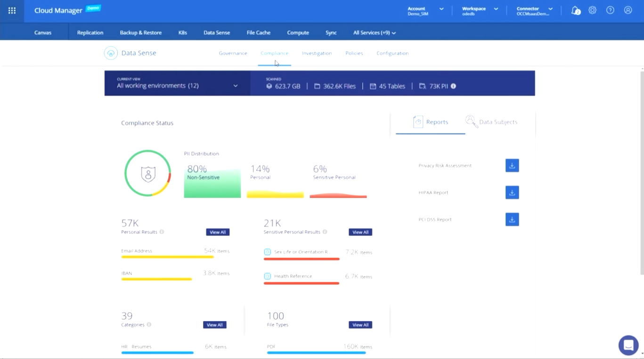Click the info icon beside Personal Results
The width and height of the screenshot is (644, 359).
[x=162, y=232]
